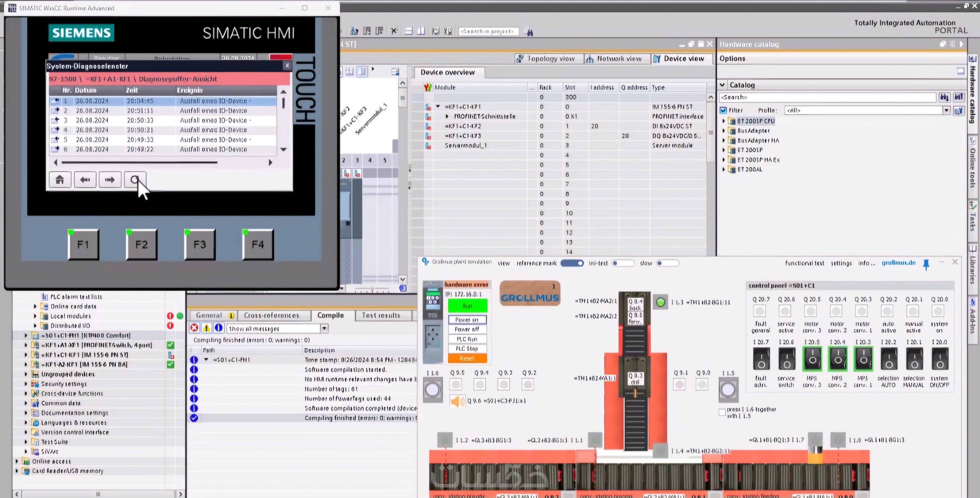
Task: Click the warnings filter icon in Compile tab
Action: tap(206, 328)
